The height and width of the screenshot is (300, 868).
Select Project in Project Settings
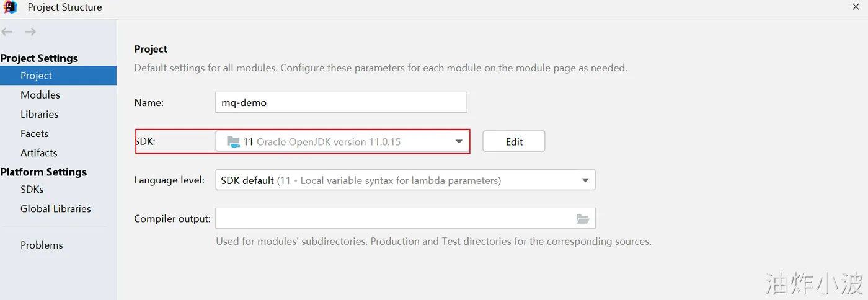[36, 76]
